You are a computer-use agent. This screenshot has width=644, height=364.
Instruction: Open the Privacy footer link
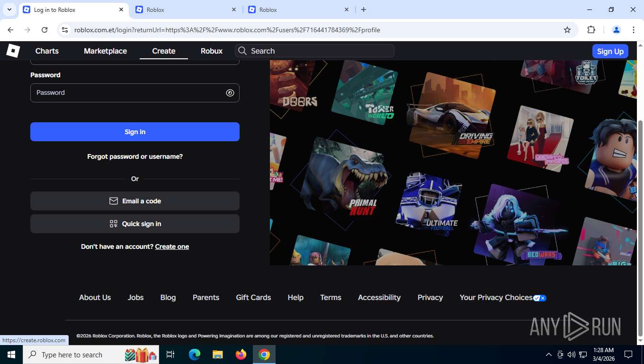430,297
